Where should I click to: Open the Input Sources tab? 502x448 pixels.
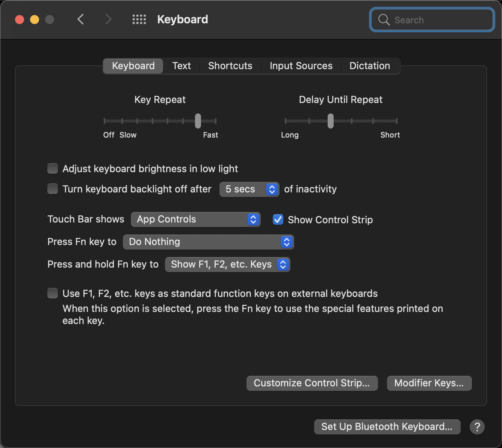(x=301, y=66)
